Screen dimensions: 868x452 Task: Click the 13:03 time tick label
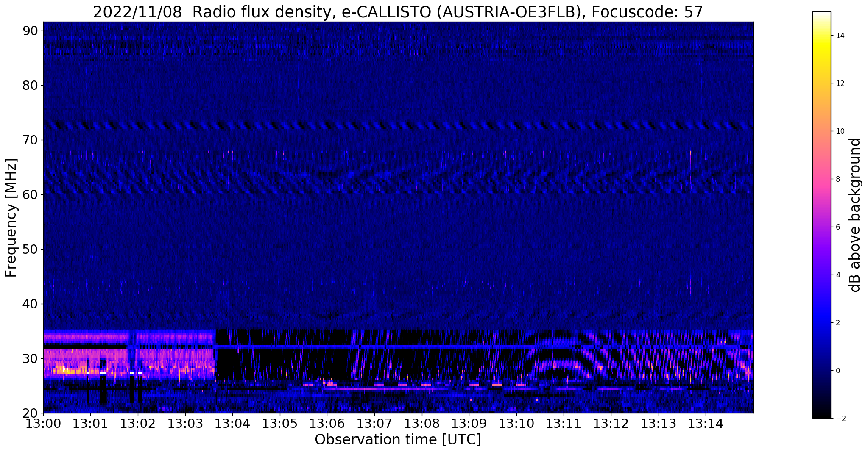[x=185, y=423]
